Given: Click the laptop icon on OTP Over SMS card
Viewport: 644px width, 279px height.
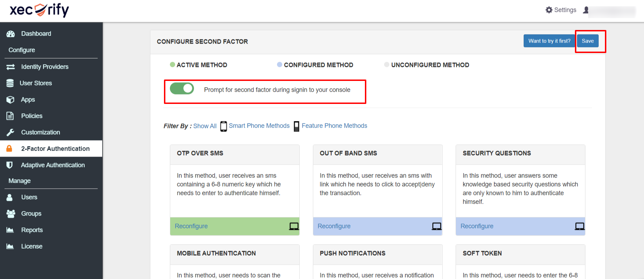Looking at the screenshot, I should coord(294,226).
